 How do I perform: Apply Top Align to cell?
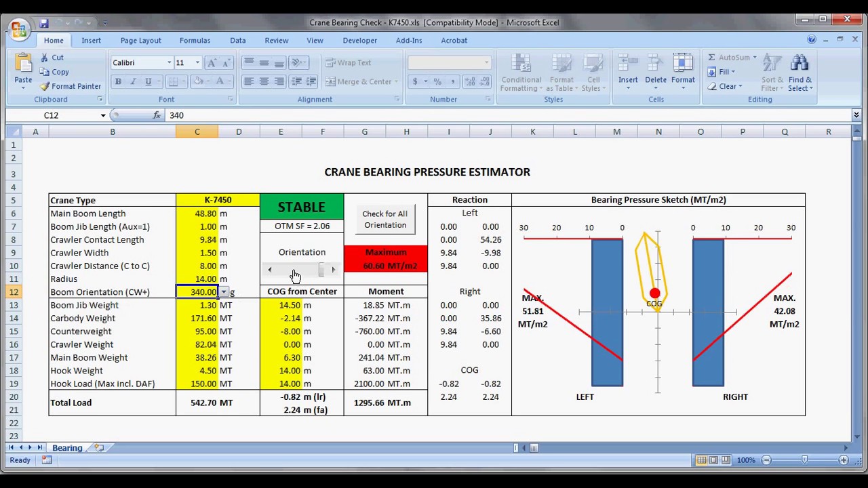click(x=249, y=62)
